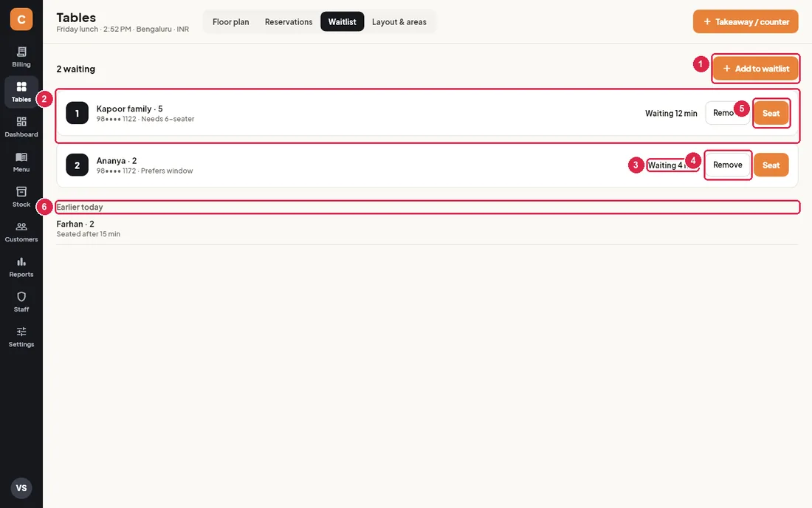Viewport: 812px width, 508px height.
Task: Open the Customers people icon
Action: coord(21,227)
